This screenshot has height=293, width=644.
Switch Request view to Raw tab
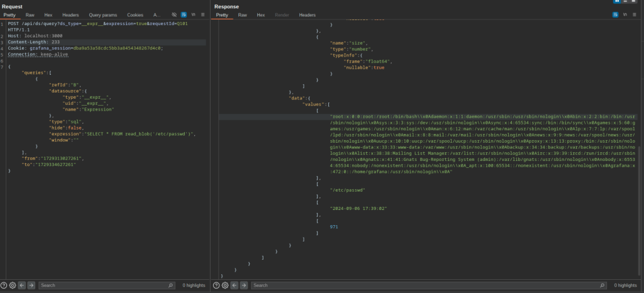coord(30,15)
